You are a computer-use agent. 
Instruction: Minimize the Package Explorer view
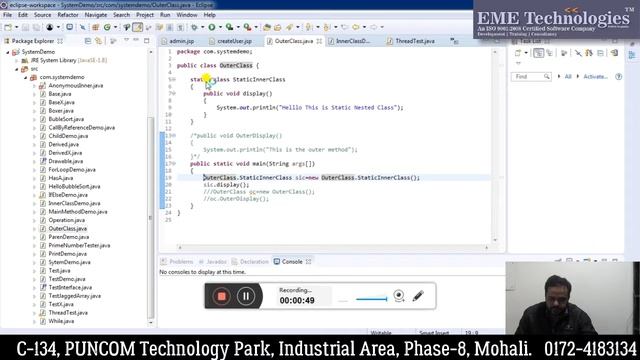(x=136, y=41)
